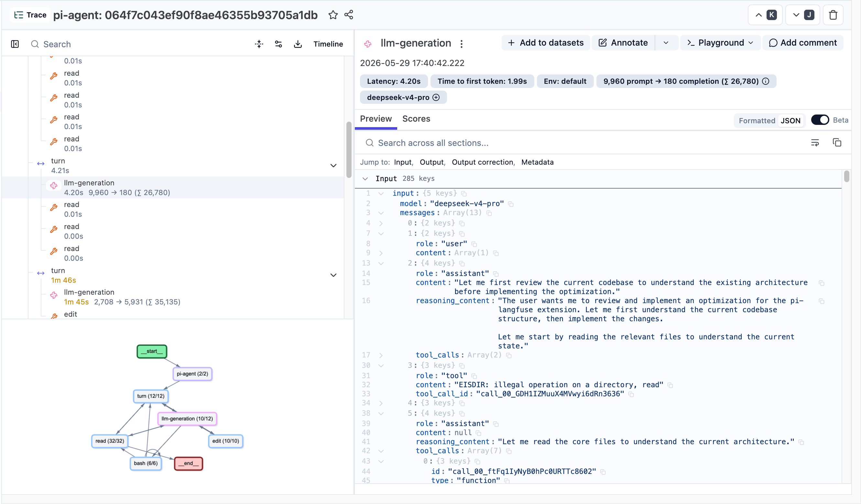
Task: Click the Search across all sections field
Action: (x=581, y=143)
